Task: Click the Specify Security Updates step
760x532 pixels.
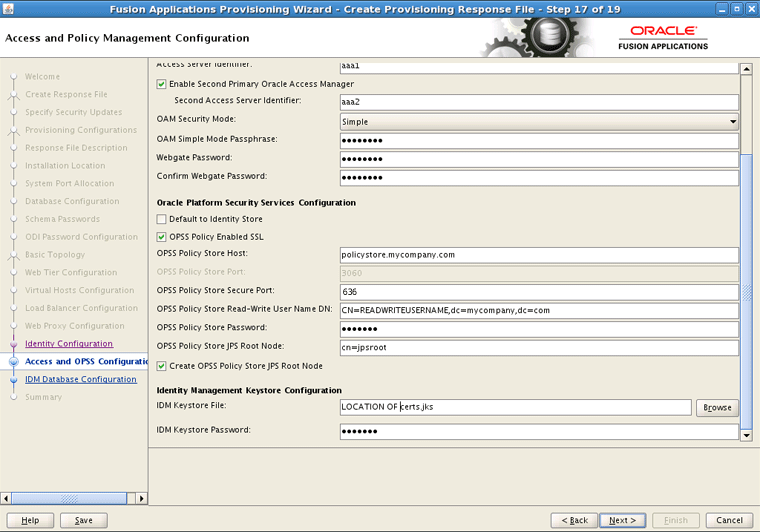Action: pos(73,112)
